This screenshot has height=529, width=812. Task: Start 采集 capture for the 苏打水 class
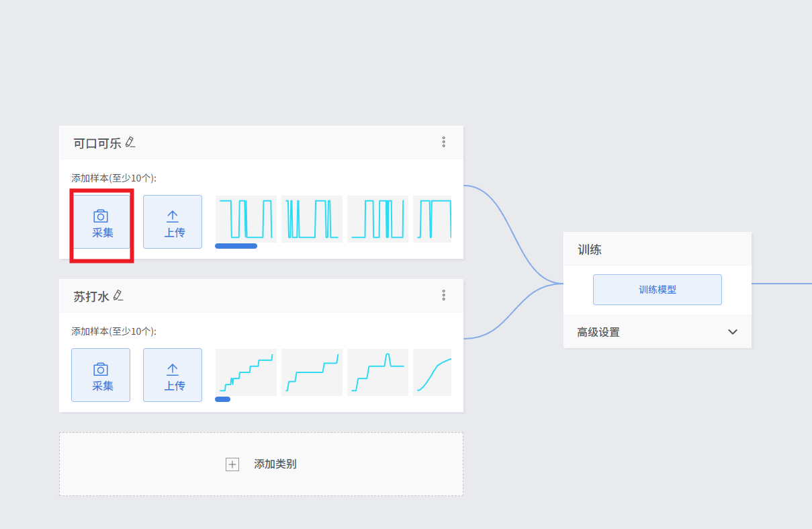point(101,375)
